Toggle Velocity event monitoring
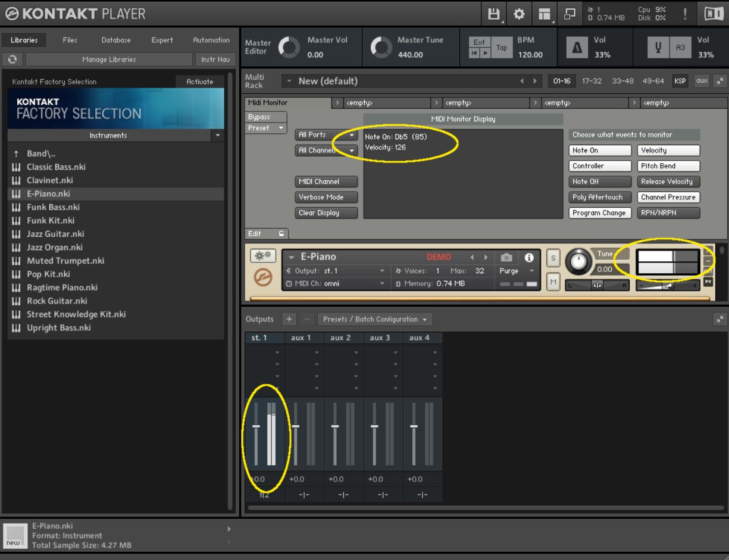 (668, 151)
